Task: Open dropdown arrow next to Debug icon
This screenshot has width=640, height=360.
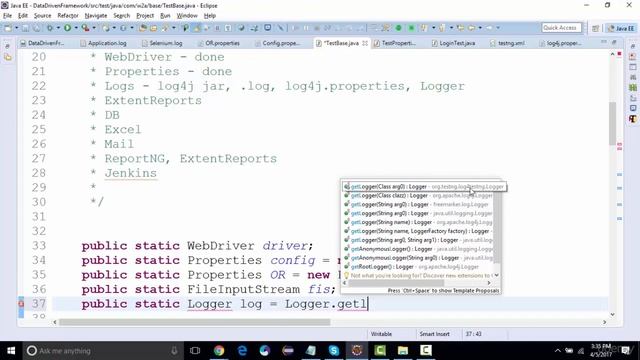Action: click(x=58, y=28)
